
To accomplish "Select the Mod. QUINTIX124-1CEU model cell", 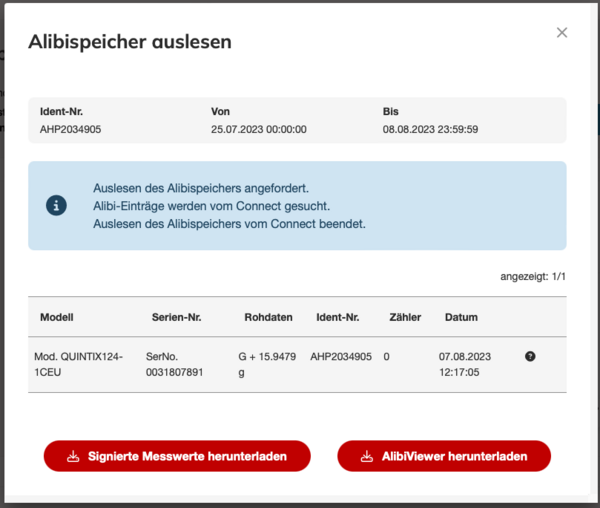I will coord(81,363).
